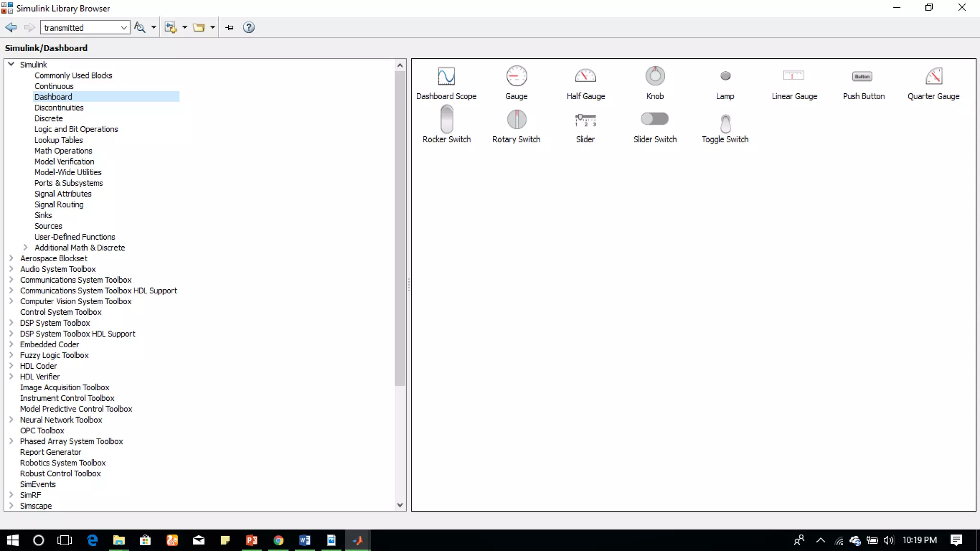980x551 pixels.
Task: Select the Dashboard Scope block icon
Action: point(446,76)
